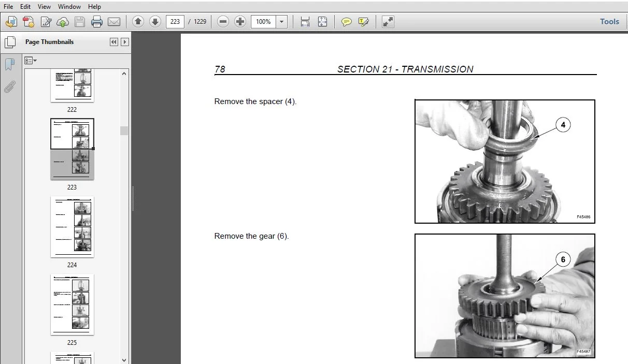
Task: Click the thumbnail label '224'
Action: [72, 265]
